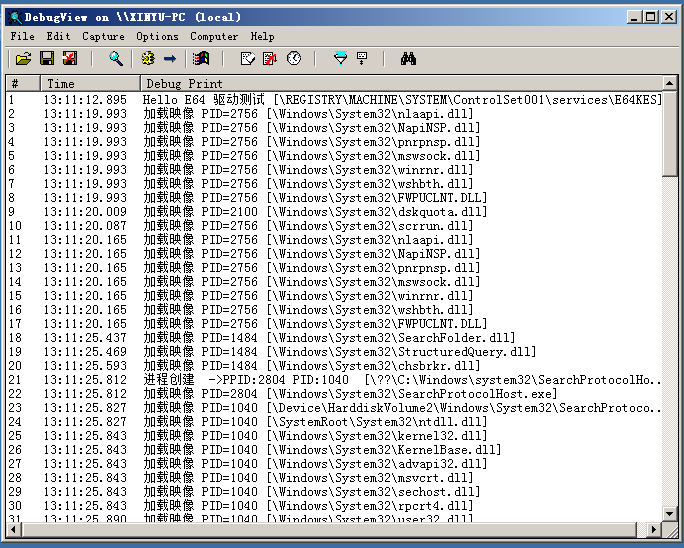The image size is (684, 548).
Task: Open the Capture menu
Action: point(103,36)
